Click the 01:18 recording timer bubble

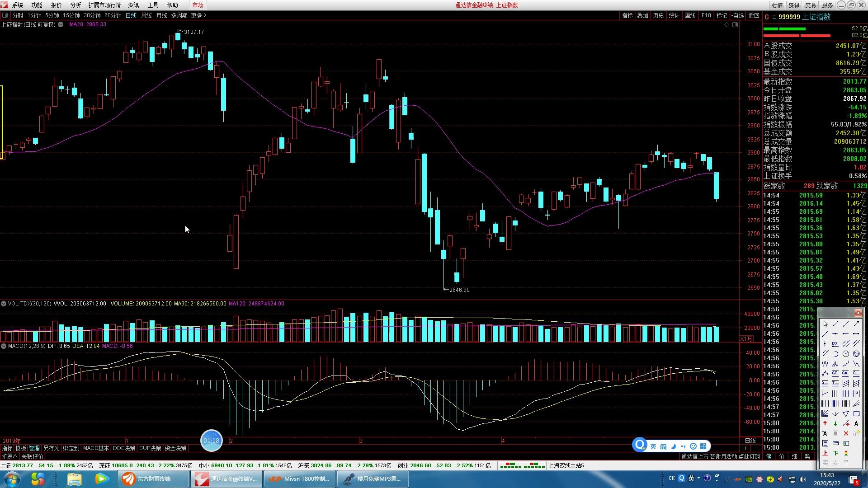(211, 441)
